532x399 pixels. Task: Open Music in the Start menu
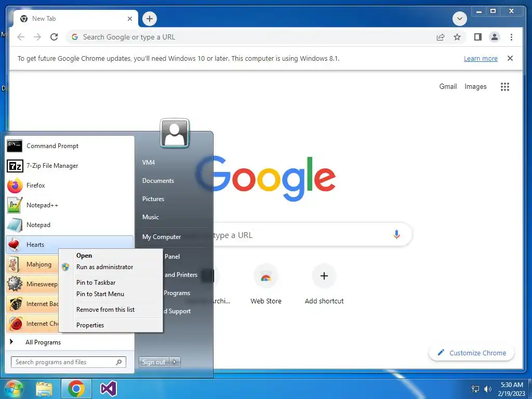coord(151,217)
